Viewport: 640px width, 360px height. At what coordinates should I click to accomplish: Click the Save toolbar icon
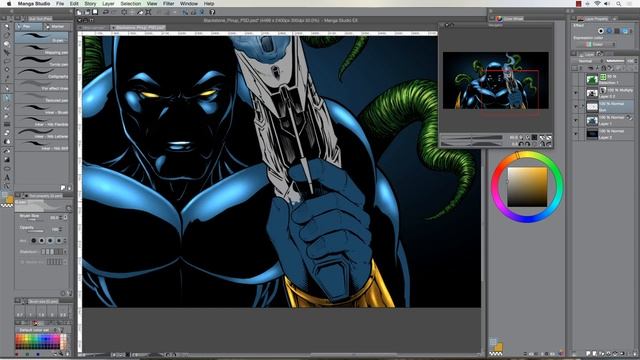[95, 12]
